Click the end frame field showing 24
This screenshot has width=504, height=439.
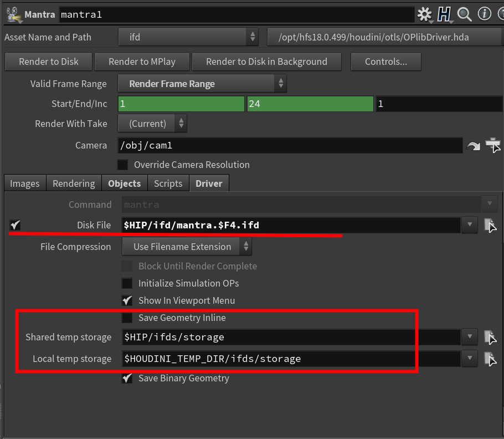[310, 104]
